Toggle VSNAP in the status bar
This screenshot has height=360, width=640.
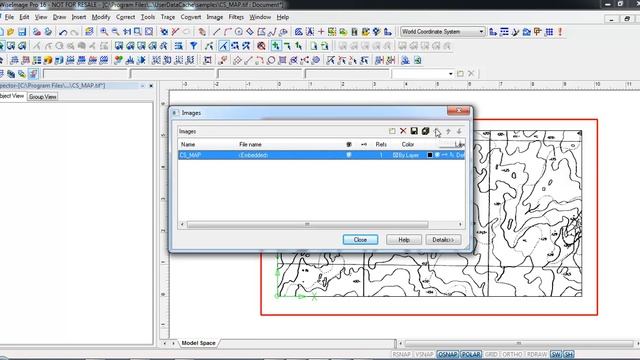pyautogui.click(x=424, y=354)
